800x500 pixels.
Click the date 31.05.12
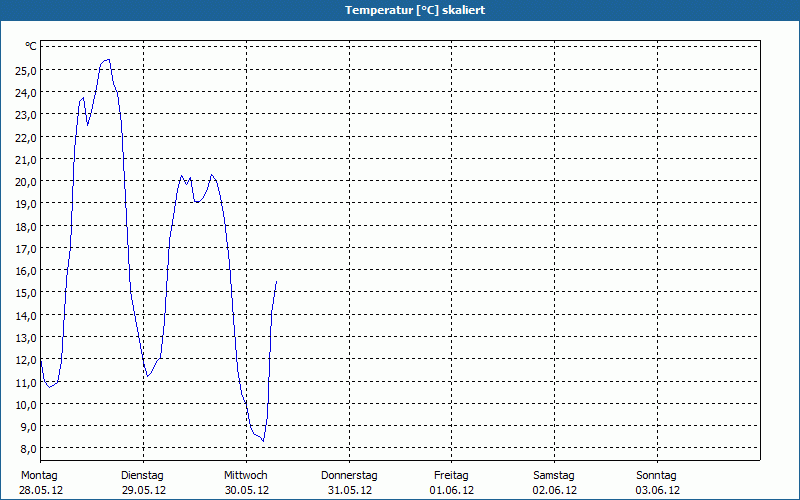[x=350, y=490]
